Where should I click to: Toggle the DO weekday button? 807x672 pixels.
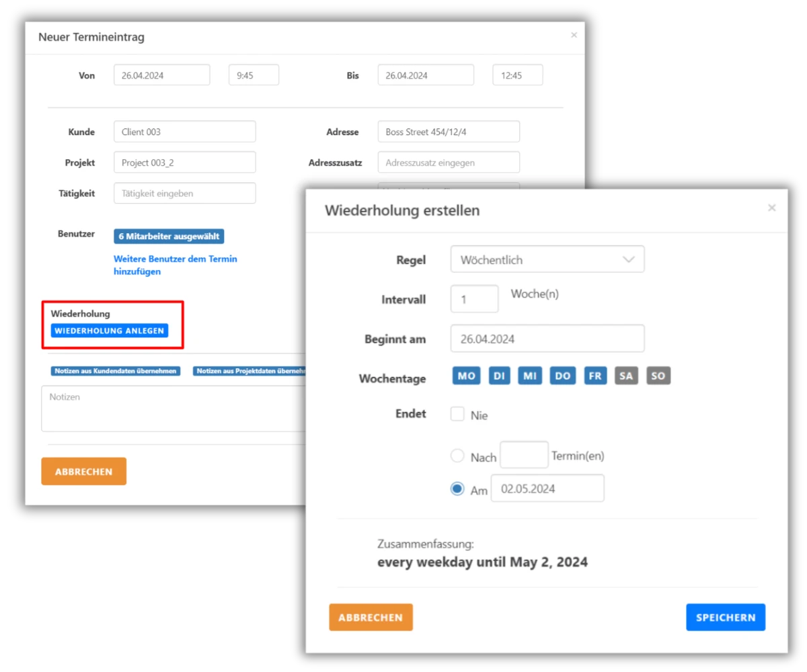pyautogui.click(x=563, y=376)
